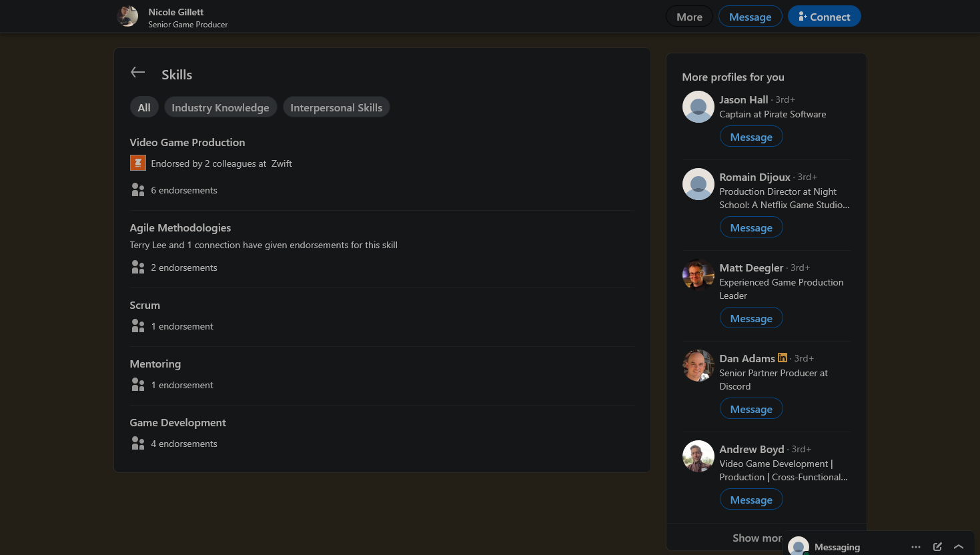
Task: Filter skills by Interpersonal Skills
Action: point(336,107)
